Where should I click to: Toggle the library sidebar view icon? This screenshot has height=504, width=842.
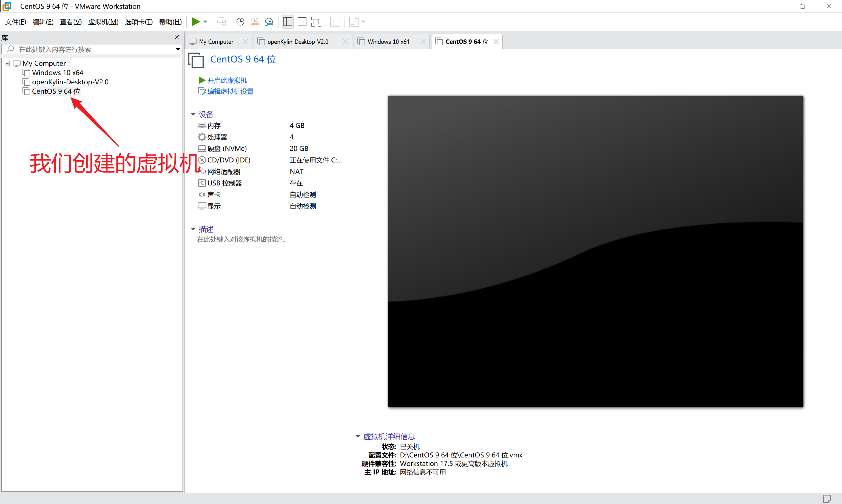point(288,22)
